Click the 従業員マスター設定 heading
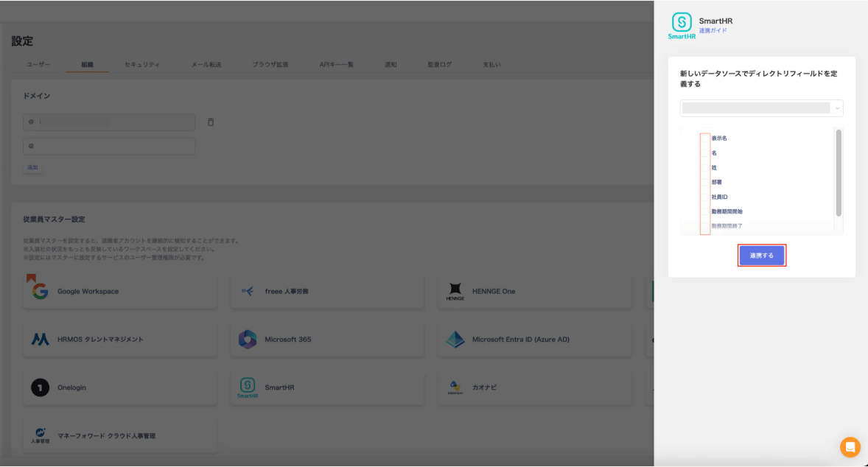This screenshot has width=868, height=467. [x=55, y=220]
